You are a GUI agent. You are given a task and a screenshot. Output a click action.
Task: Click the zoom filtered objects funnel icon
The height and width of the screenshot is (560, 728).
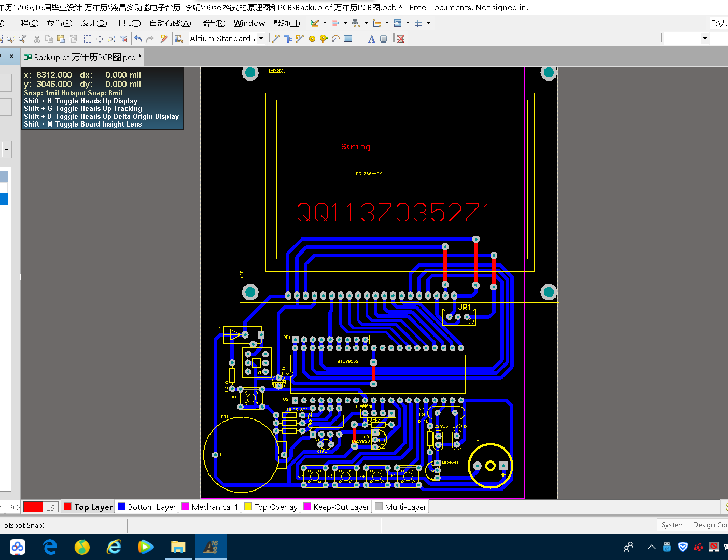[x=23, y=39]
